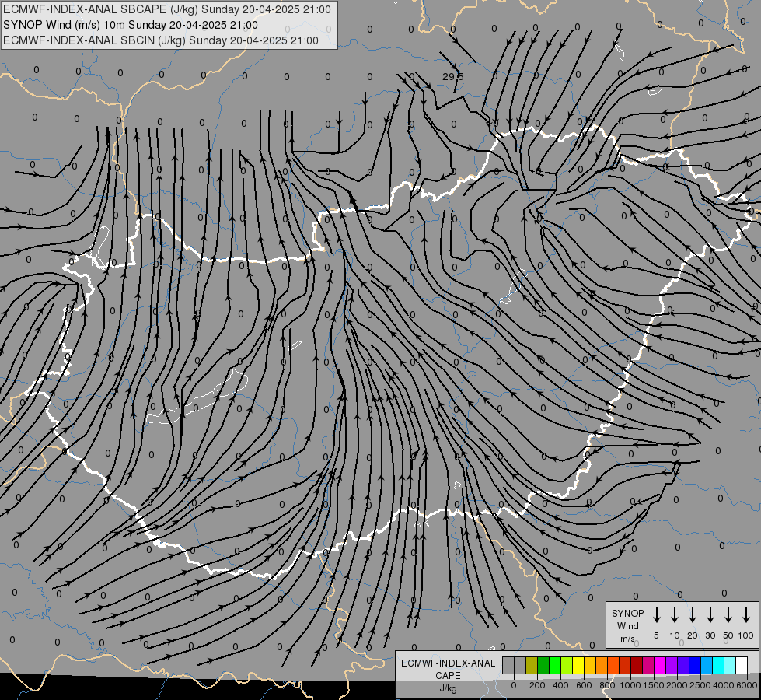Click the 50 m/s wind arrow in legend
The height and width of the screenshot is (700, 761).
pyautogui.click(x=728, y=615)
